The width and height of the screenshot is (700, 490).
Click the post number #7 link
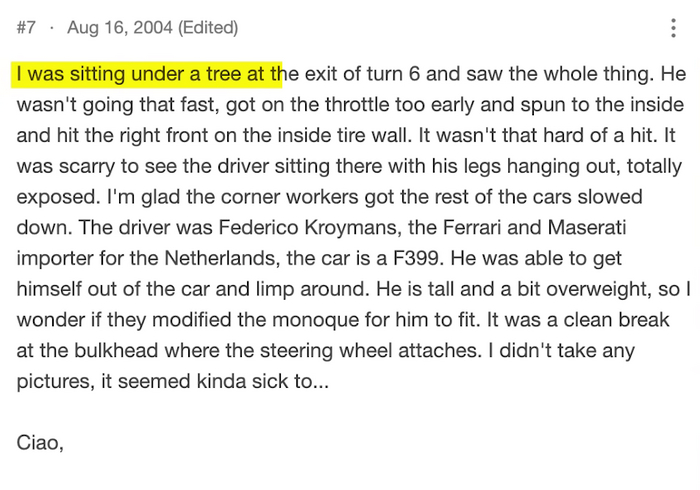point(26,28)
